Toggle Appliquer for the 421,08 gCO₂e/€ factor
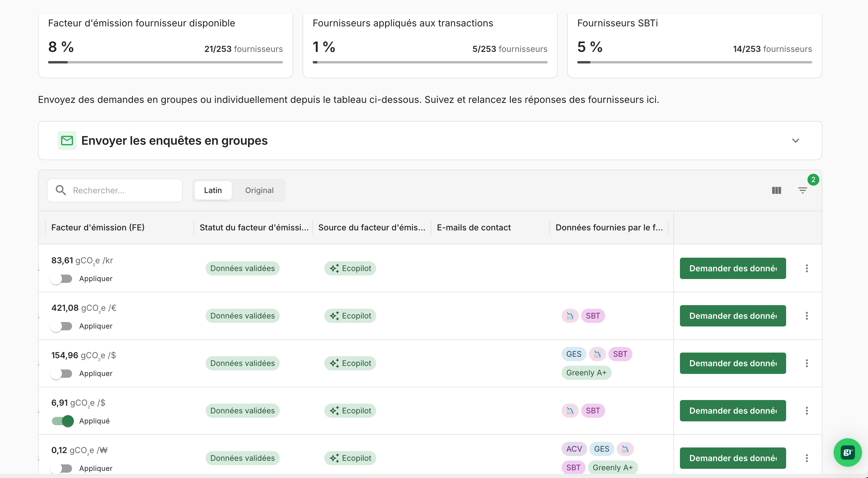 point(62,326)
